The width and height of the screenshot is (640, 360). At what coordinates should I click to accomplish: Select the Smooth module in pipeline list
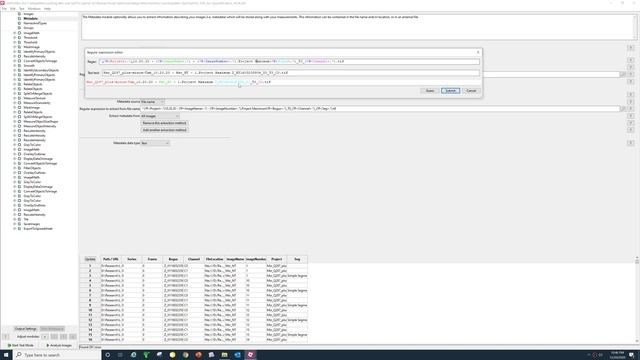29,66
